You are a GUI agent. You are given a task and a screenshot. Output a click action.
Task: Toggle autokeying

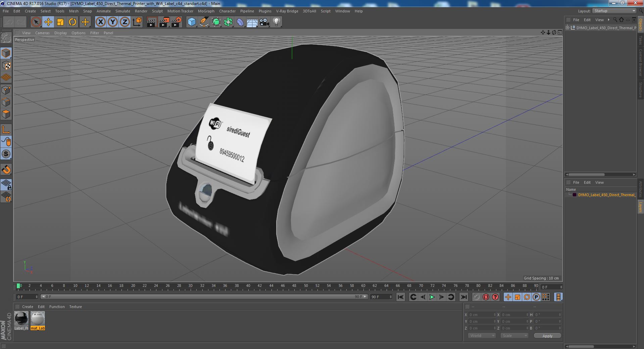pyautogui.click(x=486, y=297)
